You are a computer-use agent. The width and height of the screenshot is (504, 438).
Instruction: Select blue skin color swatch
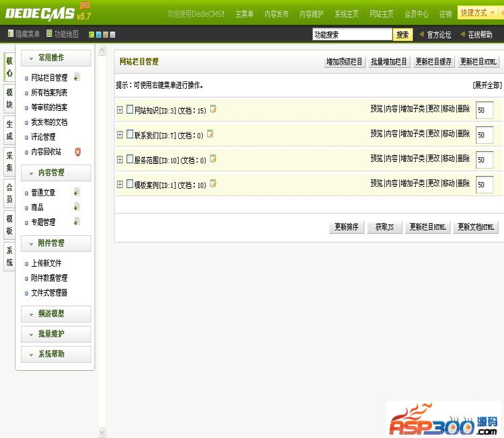98,34
